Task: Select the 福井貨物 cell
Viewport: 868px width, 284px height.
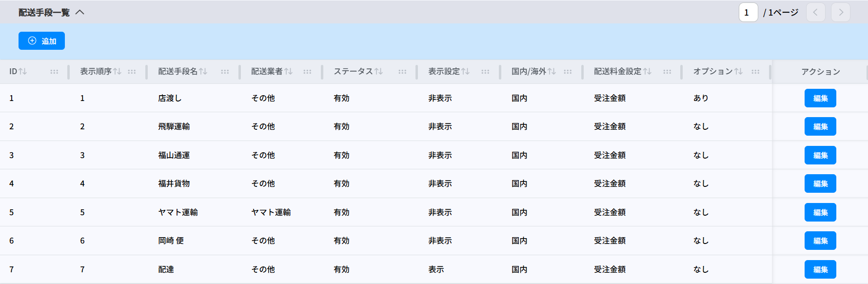Action: (174, 183)
